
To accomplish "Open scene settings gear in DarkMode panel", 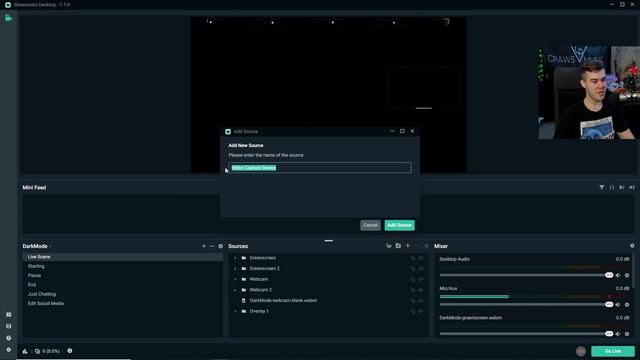I will click(220, 246).
